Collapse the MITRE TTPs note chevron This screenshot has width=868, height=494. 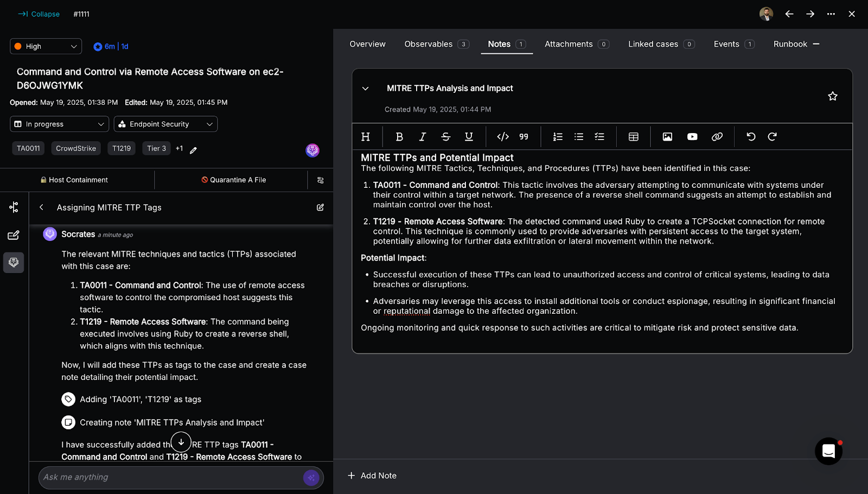(366, 88)
